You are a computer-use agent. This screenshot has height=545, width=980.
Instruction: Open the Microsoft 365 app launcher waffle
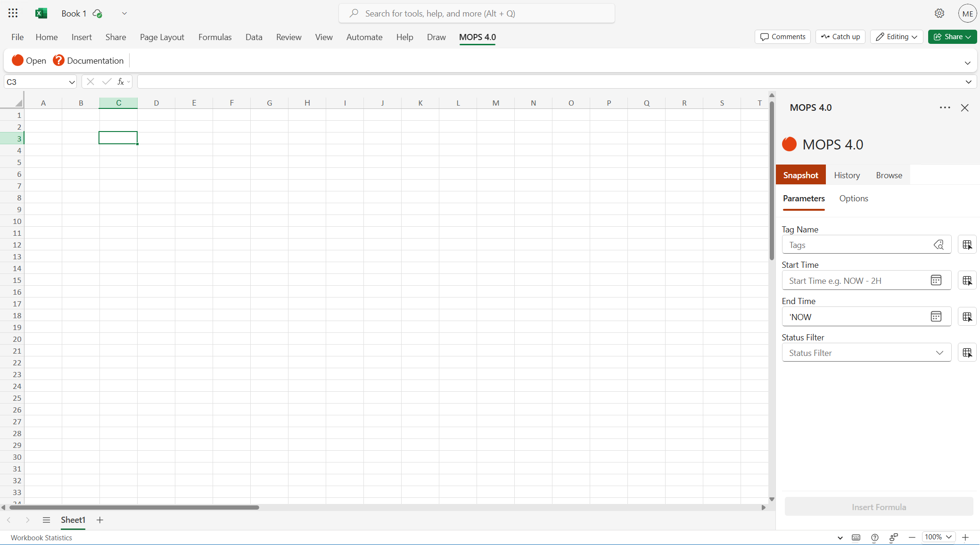tap(13, 13)
